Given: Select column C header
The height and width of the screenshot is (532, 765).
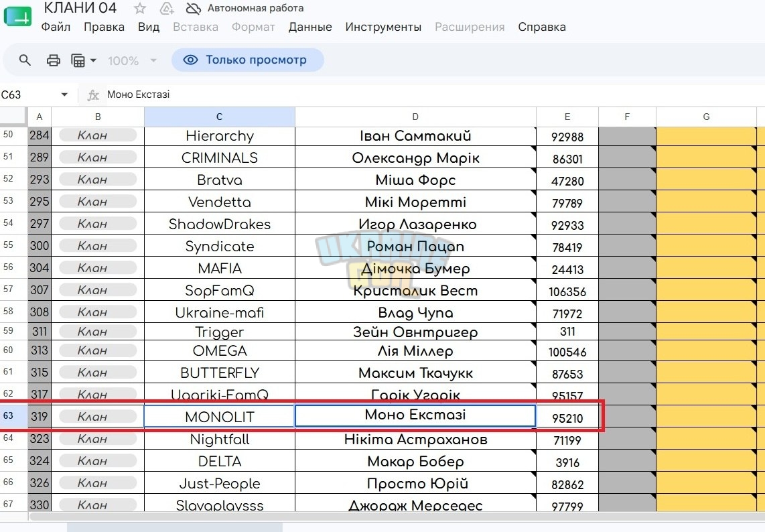Looking at the screenshot, I should click(220, 117).
